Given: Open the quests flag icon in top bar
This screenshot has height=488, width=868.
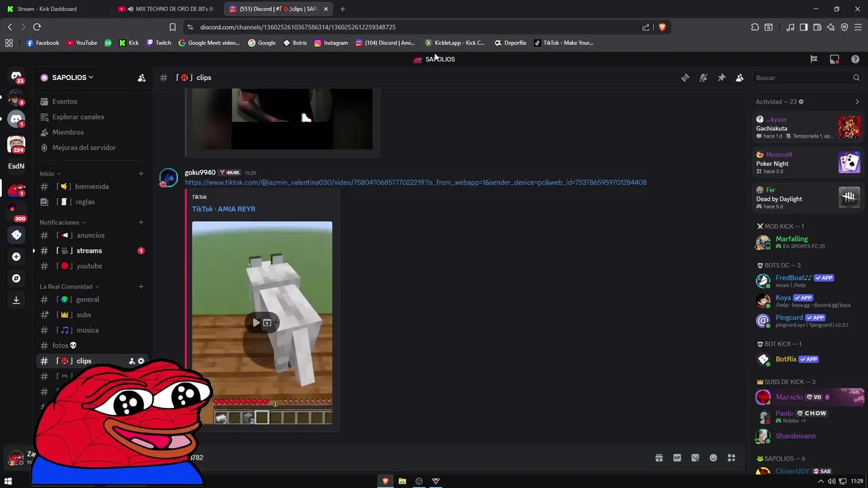Looking at the screenshot, I should tap(814, 59).
